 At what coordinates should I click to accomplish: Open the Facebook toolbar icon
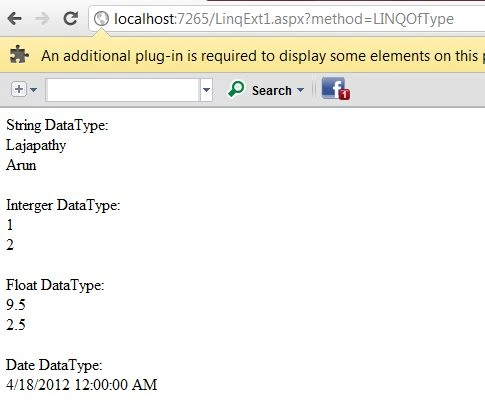[x=335, y=89]
